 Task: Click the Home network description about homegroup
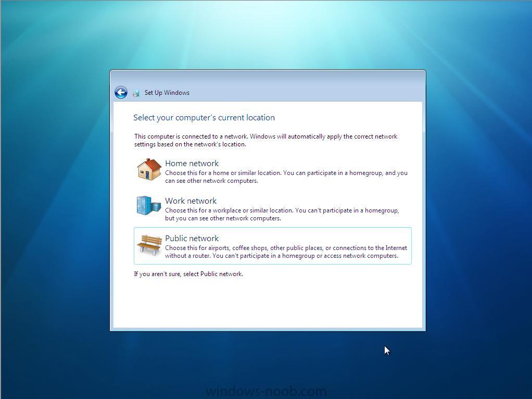[x=286, y=177]
